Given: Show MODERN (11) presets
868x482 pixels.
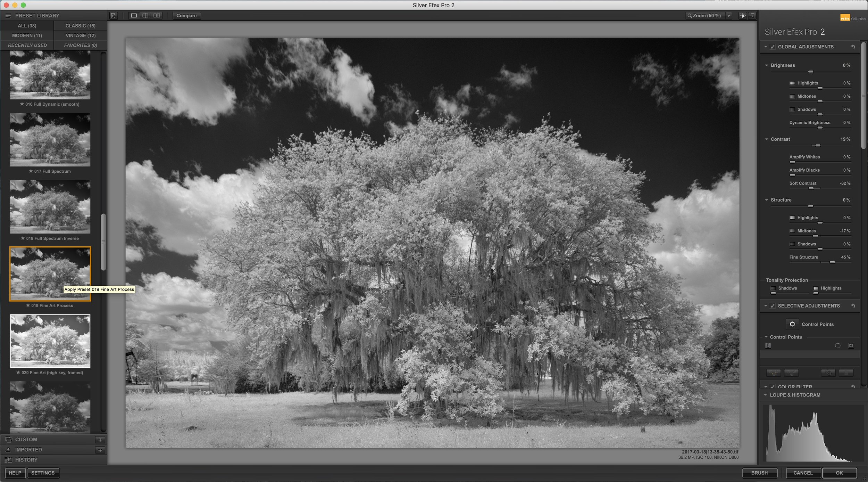Looking at the screenshot, I should coord(27,35).
